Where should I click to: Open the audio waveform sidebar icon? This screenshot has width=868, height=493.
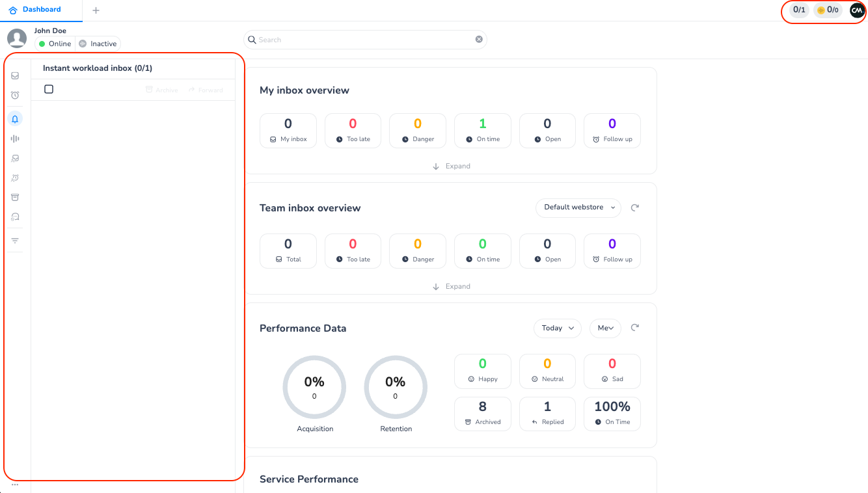(x=15, y=139)
